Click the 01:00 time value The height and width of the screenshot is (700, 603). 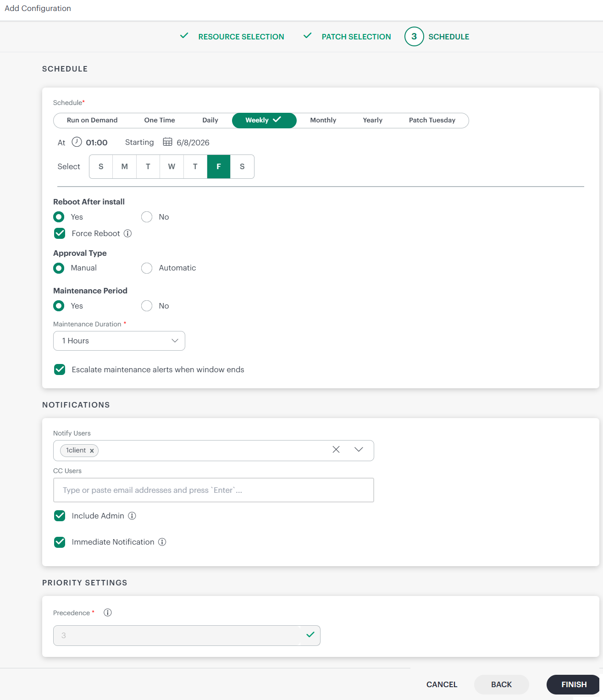pyautogui.click(x=97, y=143)
